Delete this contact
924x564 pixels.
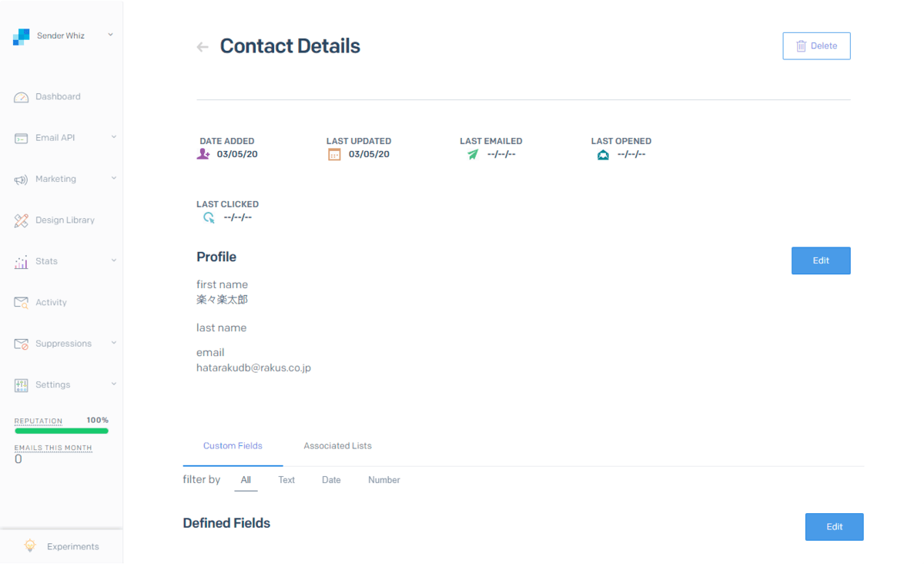(x=816, y=46)
